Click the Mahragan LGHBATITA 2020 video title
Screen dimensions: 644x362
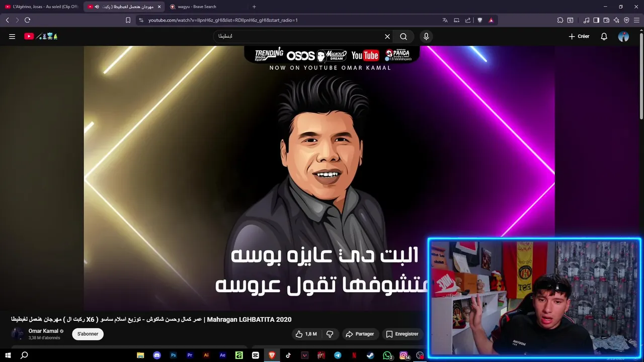(151, 319)
